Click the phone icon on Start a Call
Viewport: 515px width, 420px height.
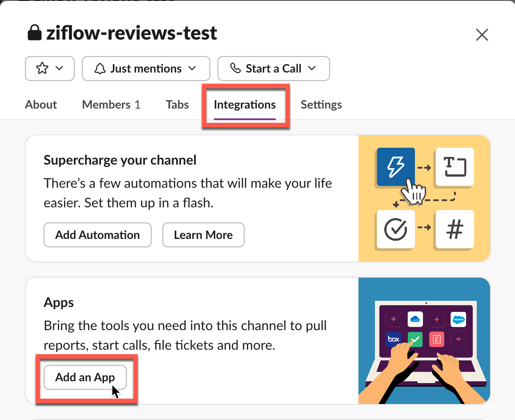tap(235, 68)
